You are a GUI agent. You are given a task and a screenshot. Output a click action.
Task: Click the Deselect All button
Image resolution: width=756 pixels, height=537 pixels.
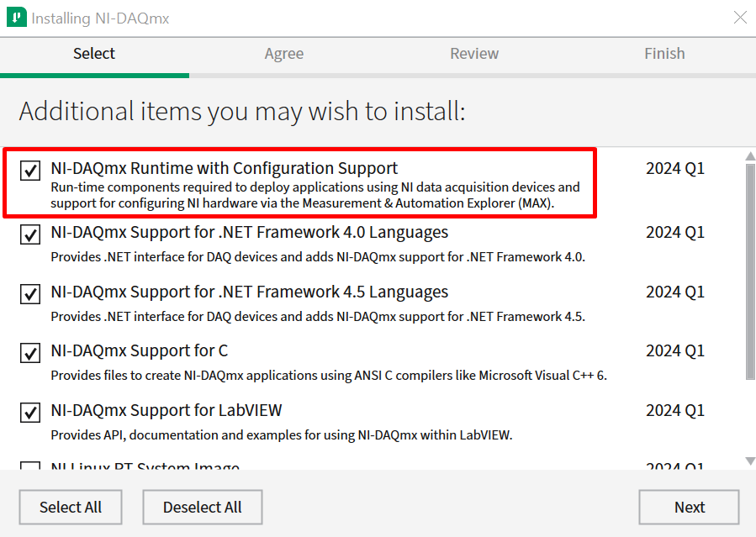point(203,507)
